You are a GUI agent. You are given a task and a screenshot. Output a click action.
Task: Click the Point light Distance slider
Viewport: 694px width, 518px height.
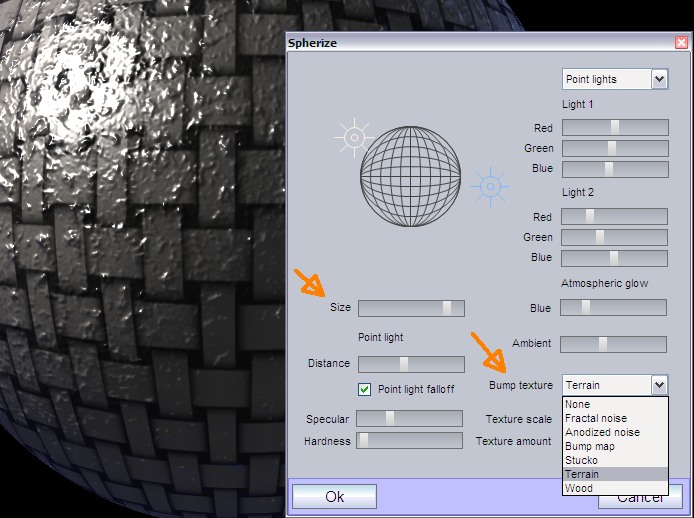412,364
